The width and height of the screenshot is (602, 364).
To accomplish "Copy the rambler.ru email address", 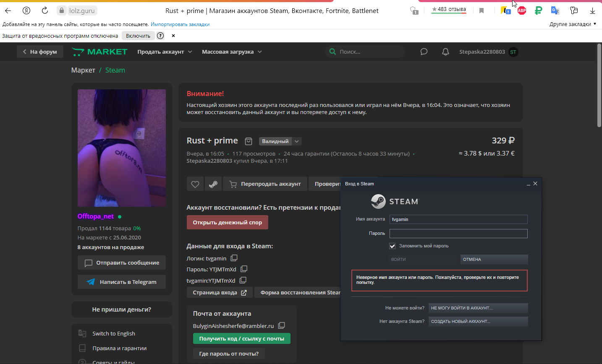I will pyautogui.click(x=281, y=325).
